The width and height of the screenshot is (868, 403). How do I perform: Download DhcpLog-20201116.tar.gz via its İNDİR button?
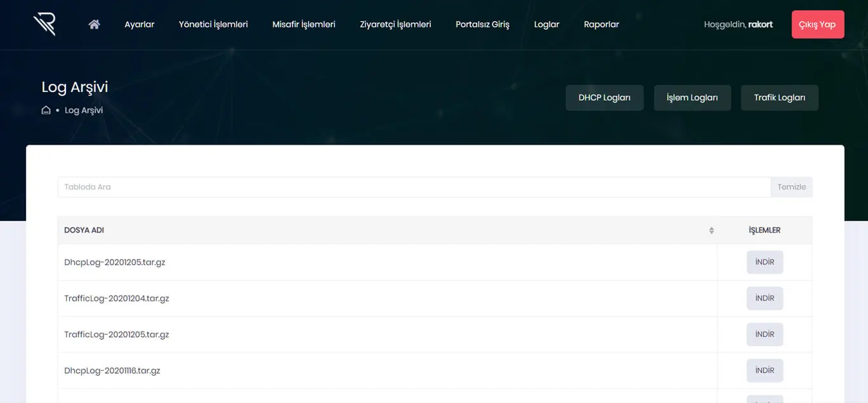(x=764, y=370)
